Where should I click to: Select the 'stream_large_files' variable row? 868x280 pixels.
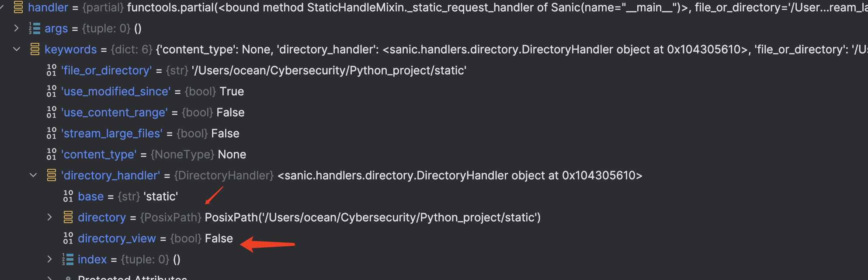(143, 133)
